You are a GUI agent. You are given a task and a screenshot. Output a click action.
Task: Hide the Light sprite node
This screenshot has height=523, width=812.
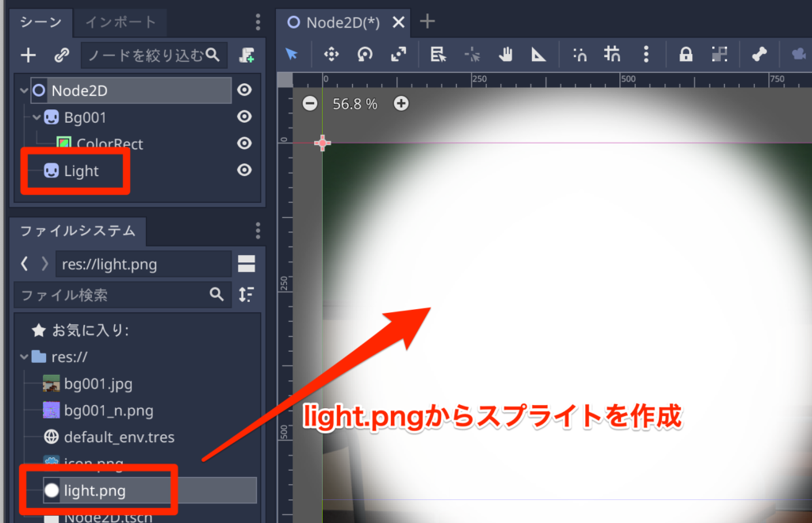244,170
